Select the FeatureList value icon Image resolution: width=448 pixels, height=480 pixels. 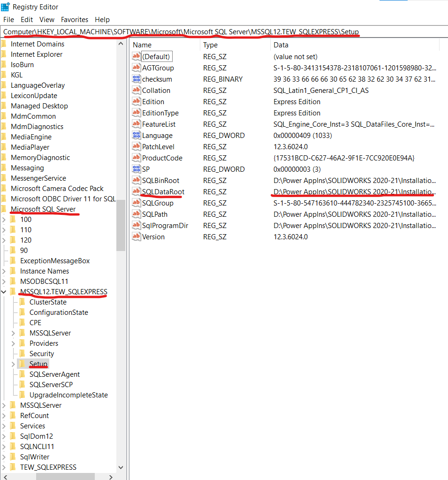136,124
